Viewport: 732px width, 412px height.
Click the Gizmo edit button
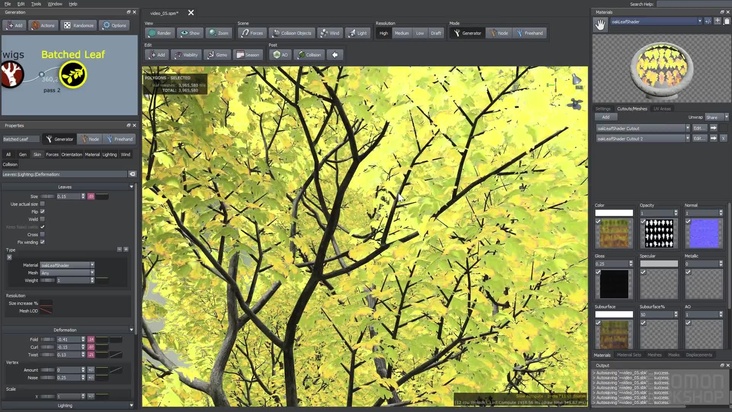pos(217,55)
